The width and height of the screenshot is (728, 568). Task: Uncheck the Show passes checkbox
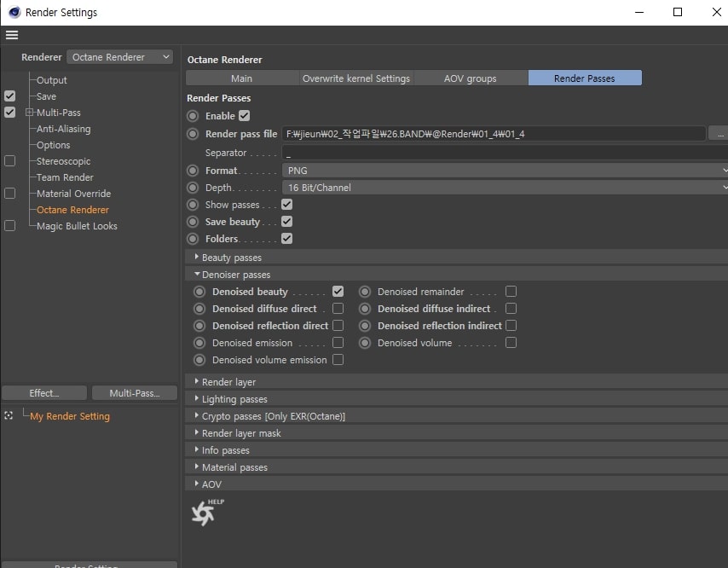pos(287,205)
